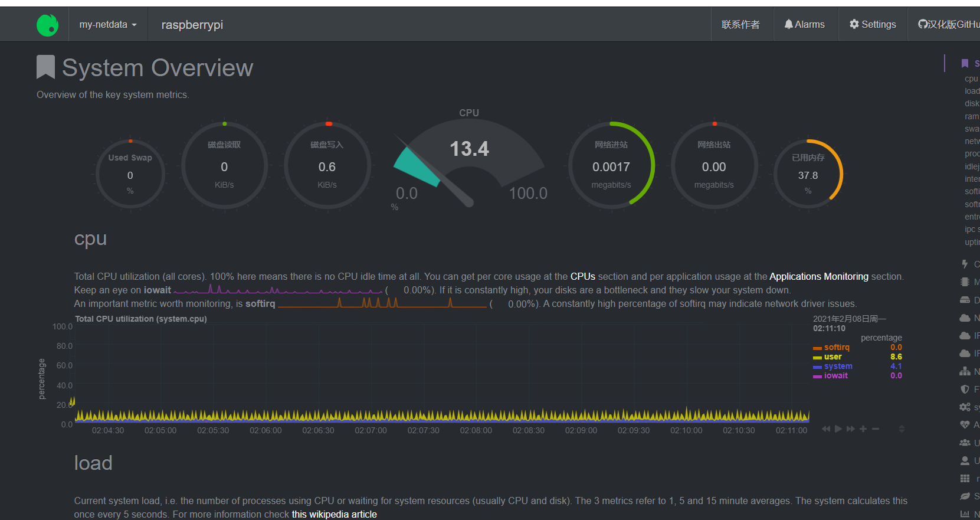Click the lightning bolt CPUs sidebar icon

pos(965,264)
